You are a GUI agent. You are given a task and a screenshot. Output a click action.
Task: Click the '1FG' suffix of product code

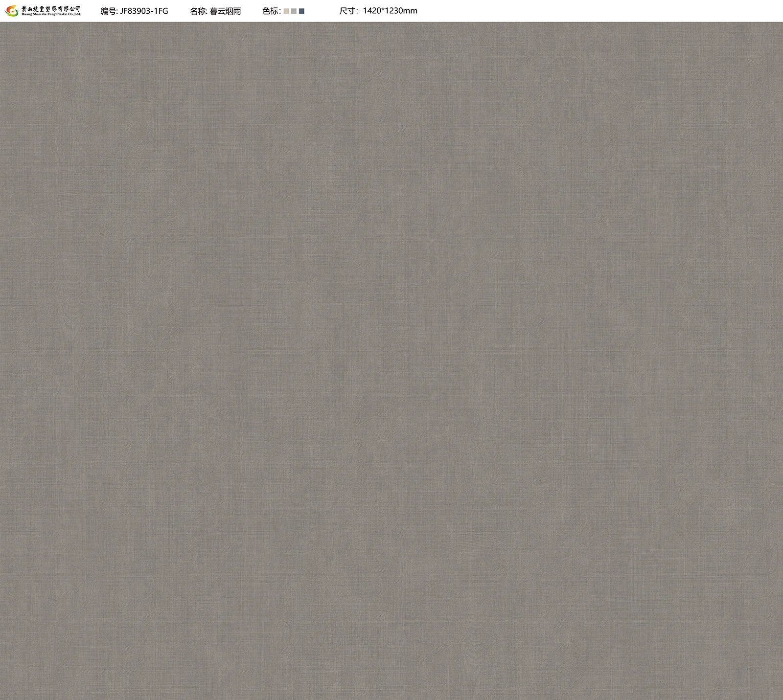pos(161,11)
